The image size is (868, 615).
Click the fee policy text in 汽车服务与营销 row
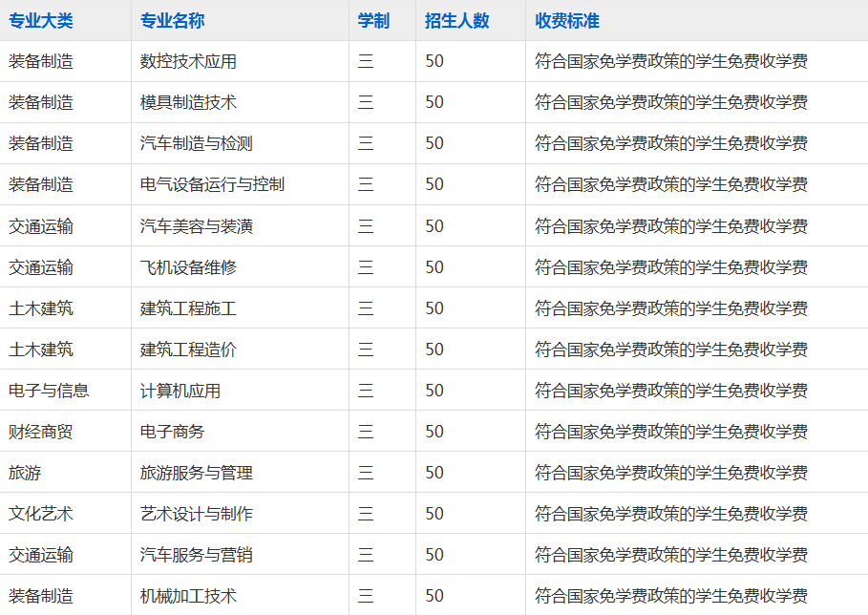click(671, 555)
